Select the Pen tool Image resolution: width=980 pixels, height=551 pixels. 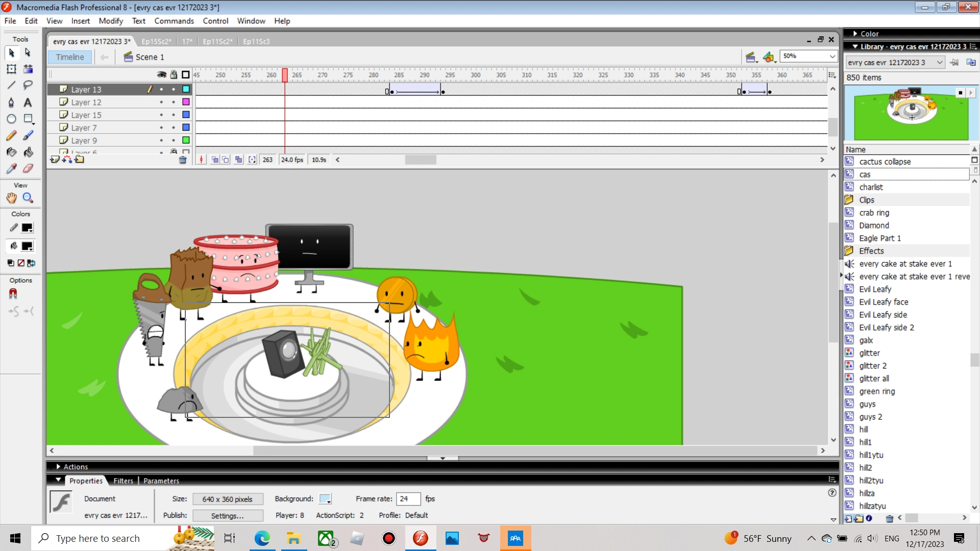11,103
